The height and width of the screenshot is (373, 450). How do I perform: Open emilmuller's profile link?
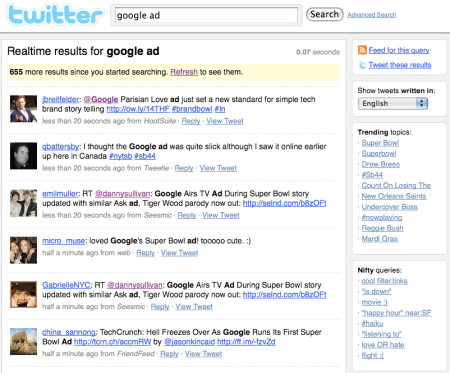(60, 194)
